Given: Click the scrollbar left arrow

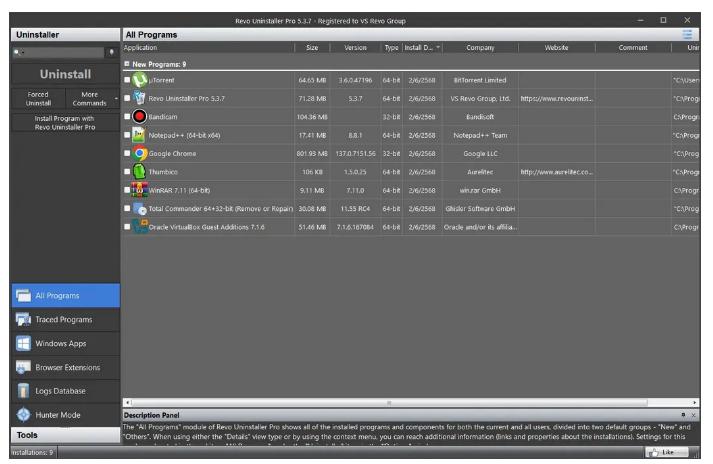Looking at the screenshot, I should (x=128, y=403).
